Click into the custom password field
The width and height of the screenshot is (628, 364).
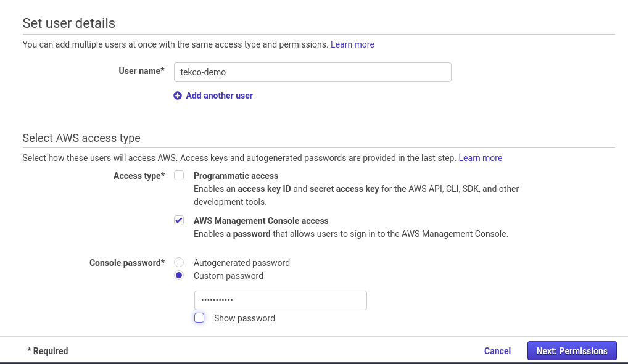click(280, 300)
